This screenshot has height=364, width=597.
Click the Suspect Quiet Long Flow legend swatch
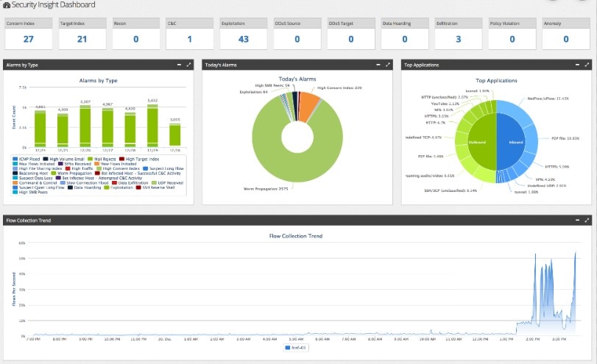(15, 188)
